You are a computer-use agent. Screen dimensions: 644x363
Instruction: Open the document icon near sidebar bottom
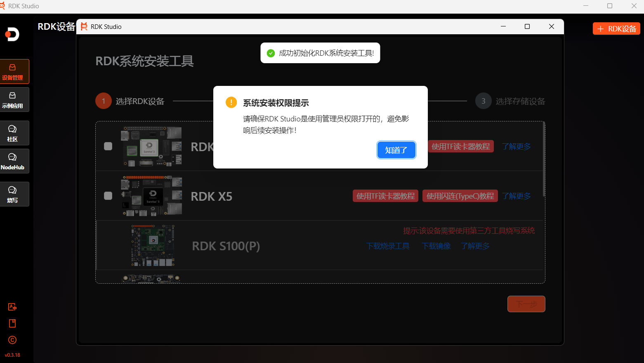tap(12, 323)
